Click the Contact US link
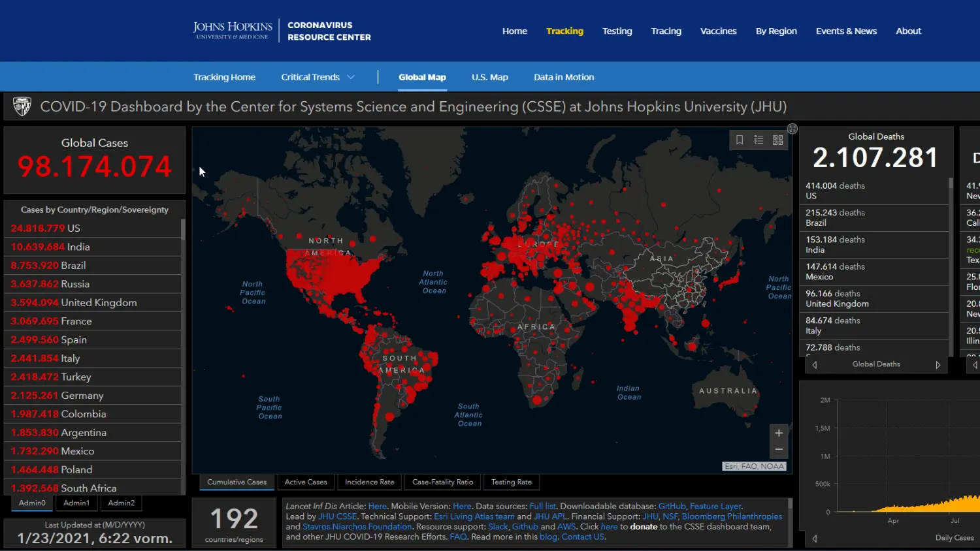 (583, 537)
